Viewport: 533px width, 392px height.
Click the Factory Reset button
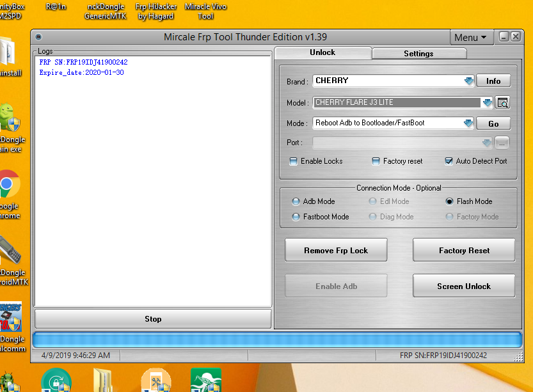(464, 250)
